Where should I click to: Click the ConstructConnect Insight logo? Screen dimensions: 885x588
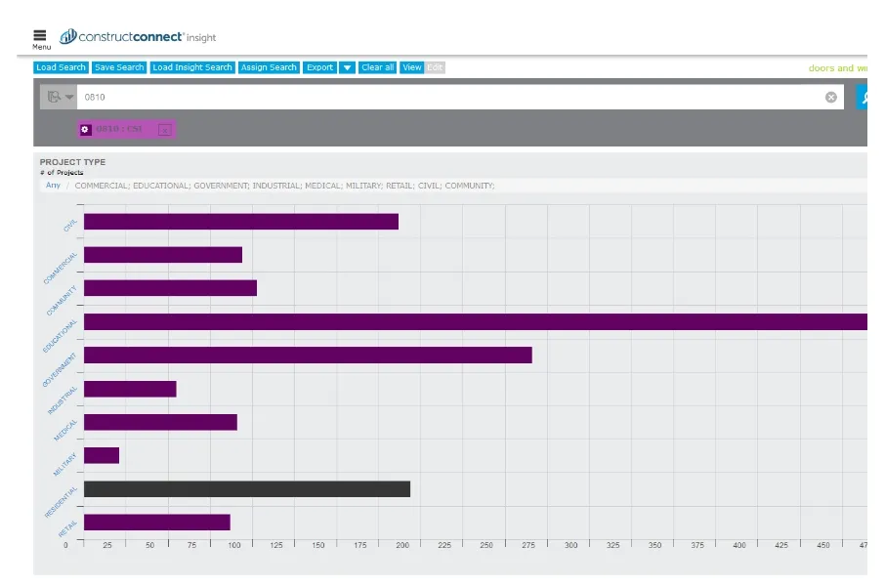[x=138, y=37]
